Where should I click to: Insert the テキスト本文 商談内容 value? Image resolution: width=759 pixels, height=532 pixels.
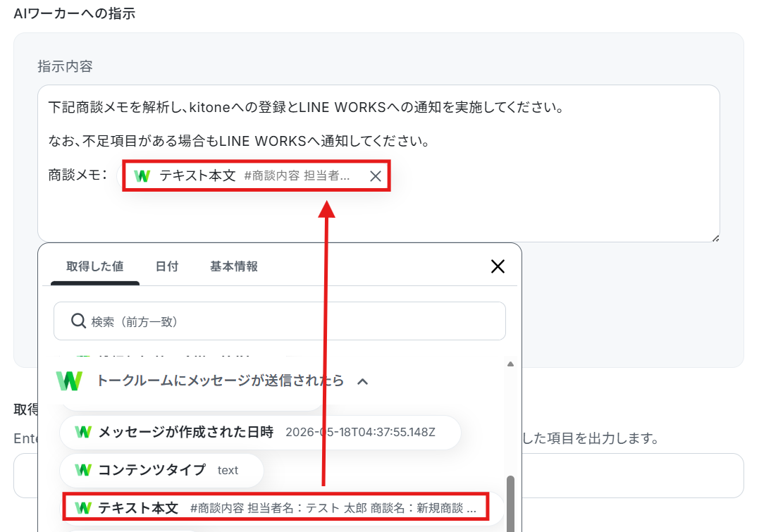pyautogui.click(x=276, y=507)
